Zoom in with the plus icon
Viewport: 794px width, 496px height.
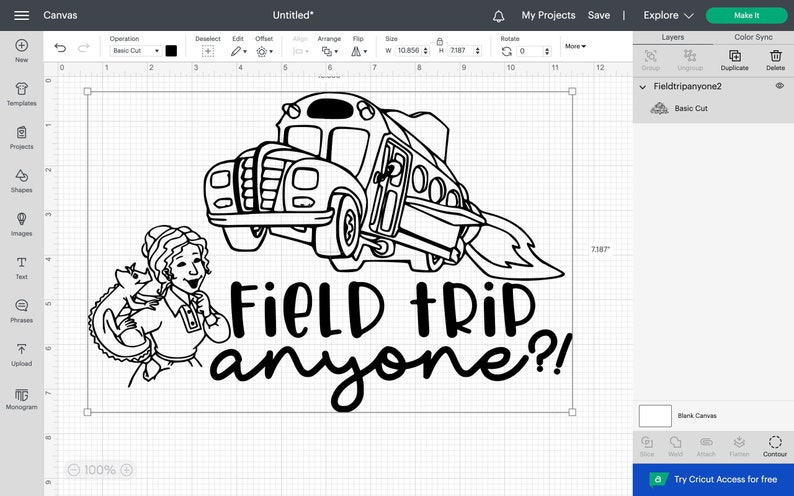(127, 470)
